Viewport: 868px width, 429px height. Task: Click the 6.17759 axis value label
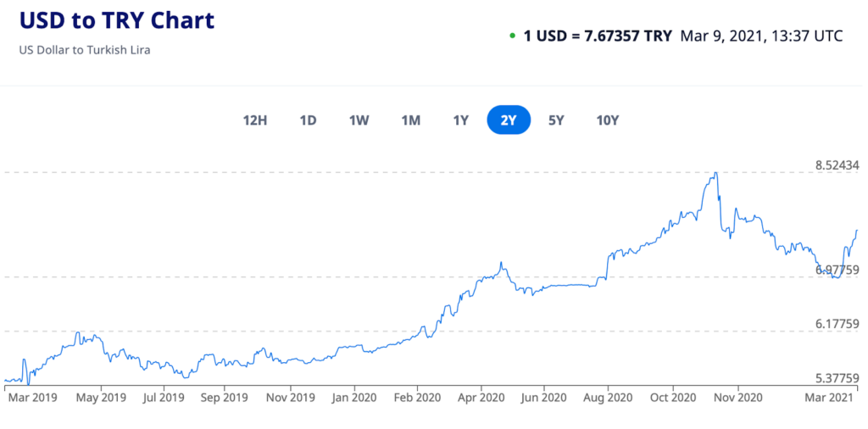tap(837, 324)
